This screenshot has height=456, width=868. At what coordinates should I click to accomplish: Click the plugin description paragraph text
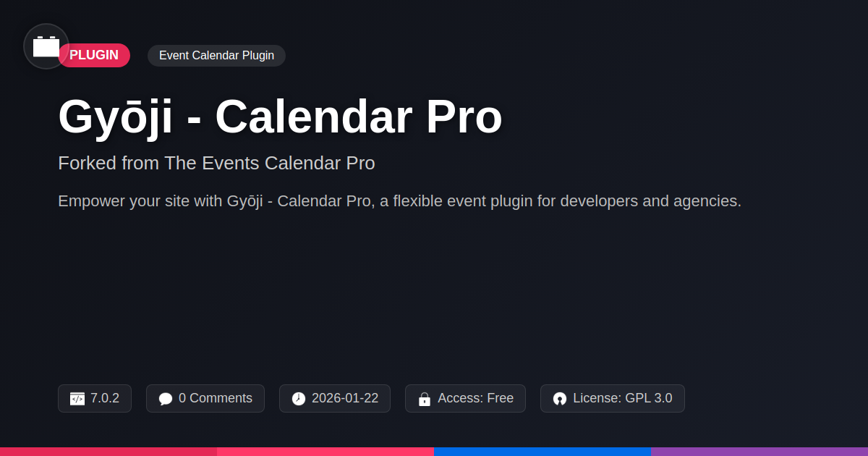pyautogui.click(x=399, y=201)
